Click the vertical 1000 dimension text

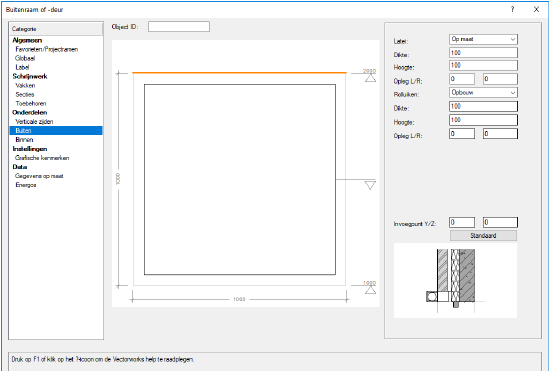pyautogui.click(x=118, y=179)
